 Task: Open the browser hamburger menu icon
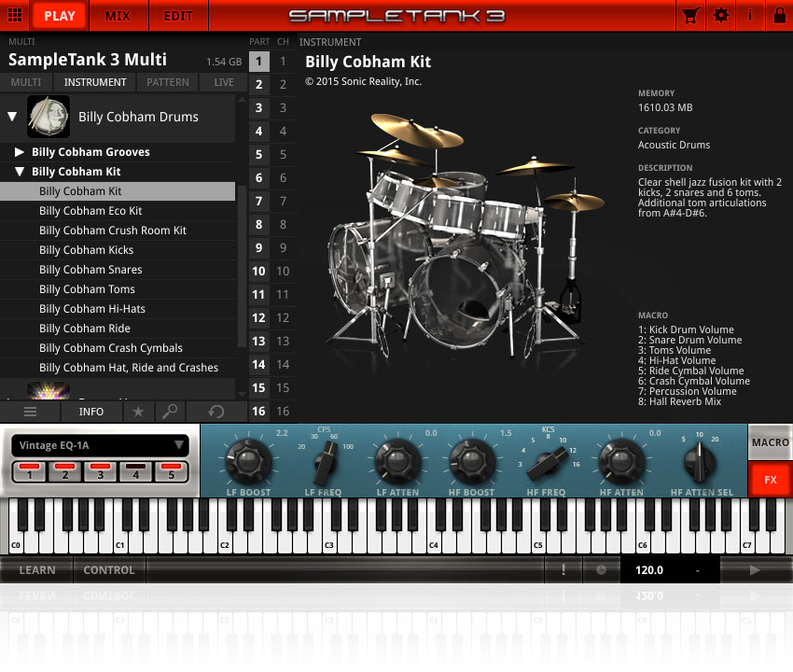pyautogui.click(x=31, y=412)
